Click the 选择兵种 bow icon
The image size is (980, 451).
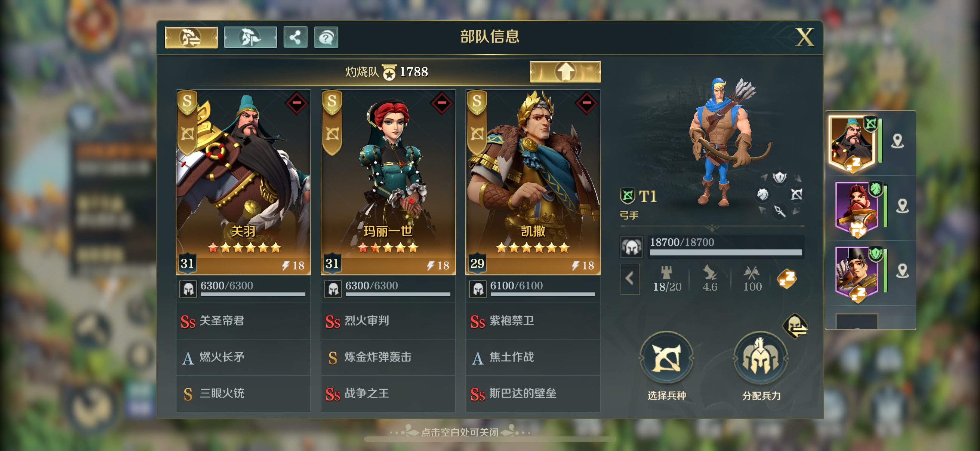[666, 358]
